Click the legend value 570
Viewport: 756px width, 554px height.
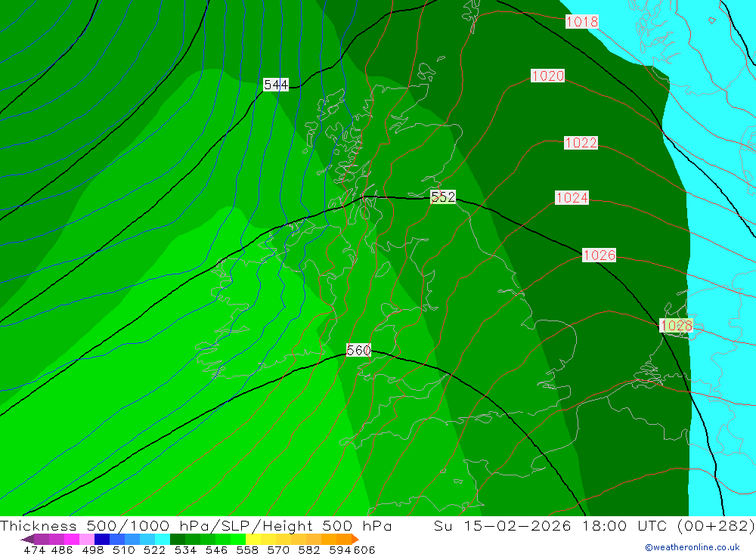277,549
